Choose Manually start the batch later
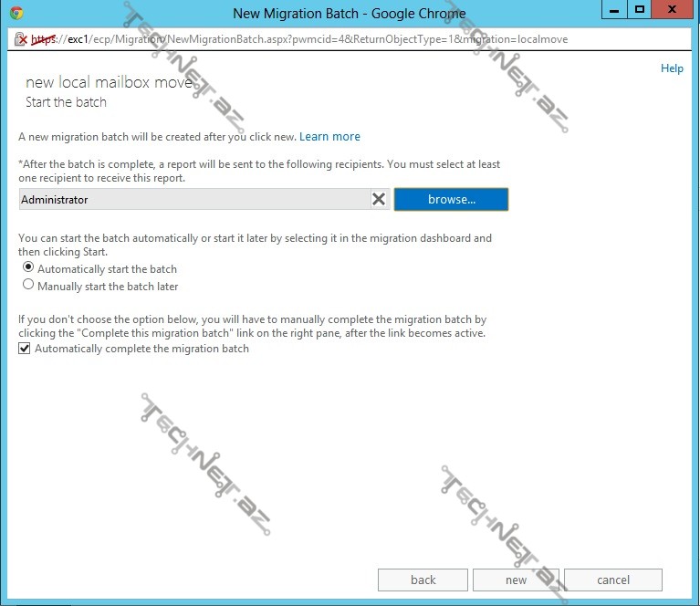This screenshot has height=606, width=700. tap(29, 286)
